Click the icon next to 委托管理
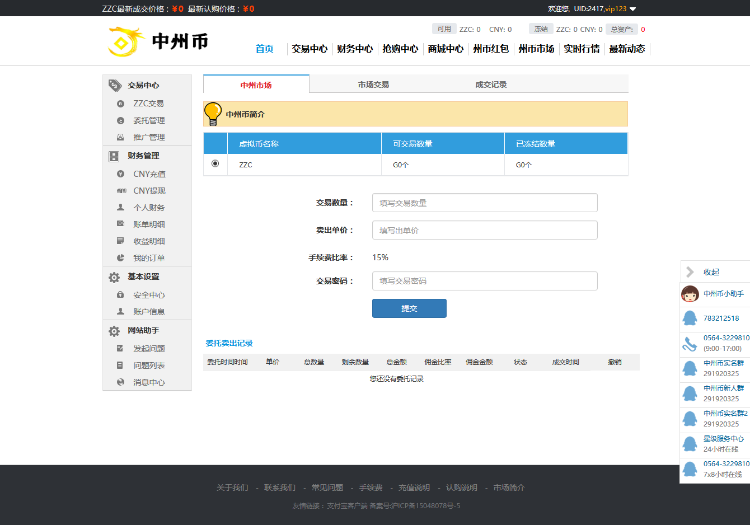Screen dimensions: 750x525 point(121,120)
